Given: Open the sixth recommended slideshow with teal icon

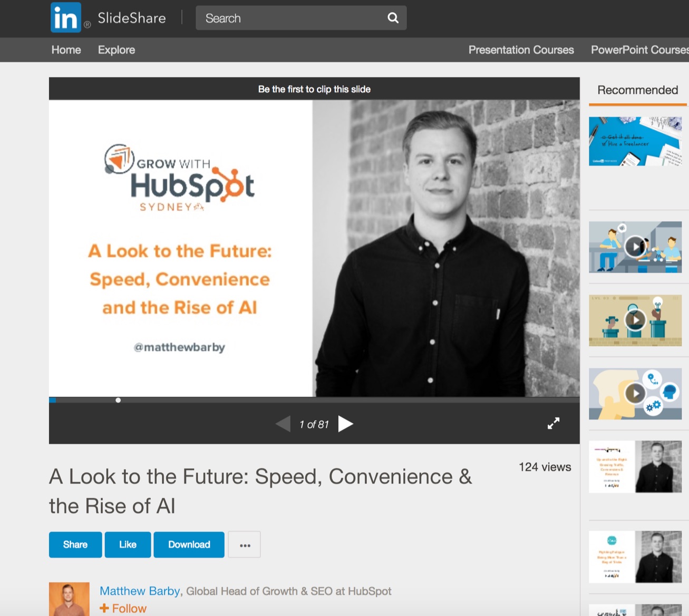Looking at the screenshot, I should tap(635, 557).
